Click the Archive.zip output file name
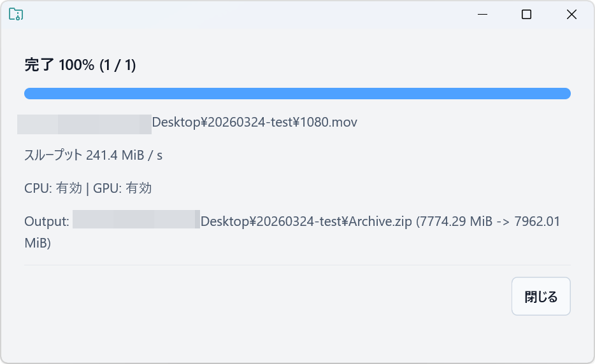The width and height of the screenshot is (595, 364). pos(380,221)
